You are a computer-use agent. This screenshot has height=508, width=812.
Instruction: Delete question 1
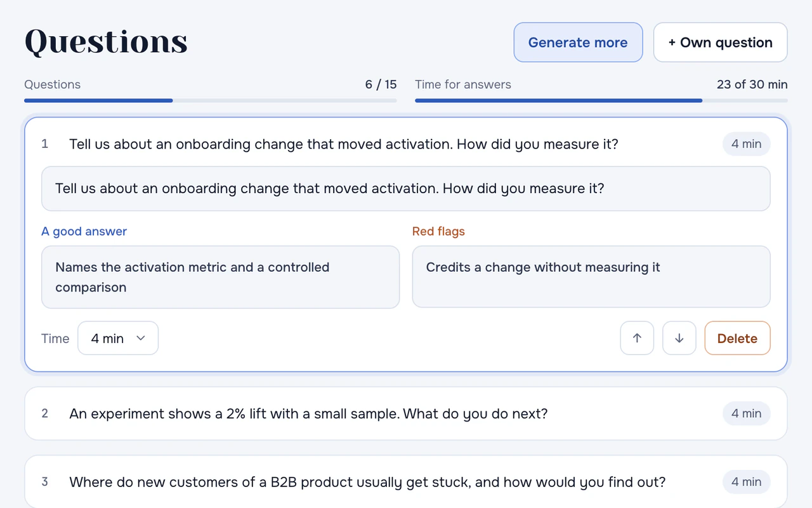737,338
